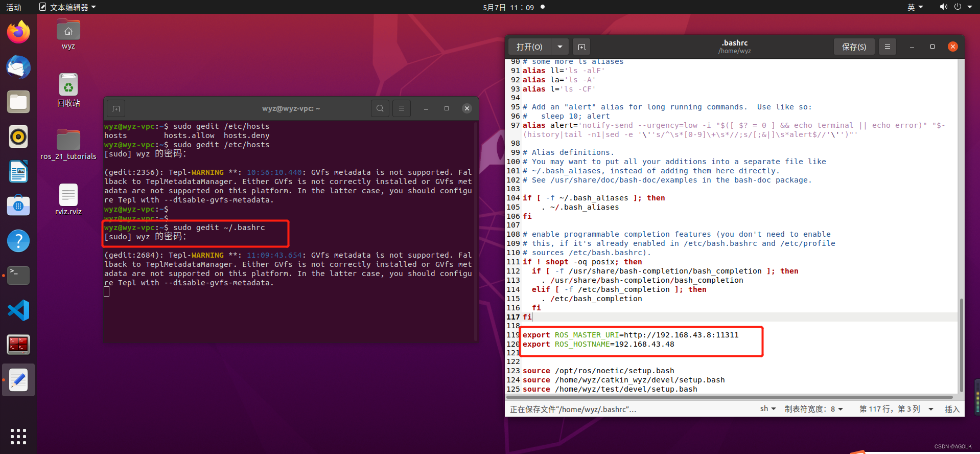Open Ubuntu Software store in dock
Screen dimensions: 980x454
click(18, 206)
